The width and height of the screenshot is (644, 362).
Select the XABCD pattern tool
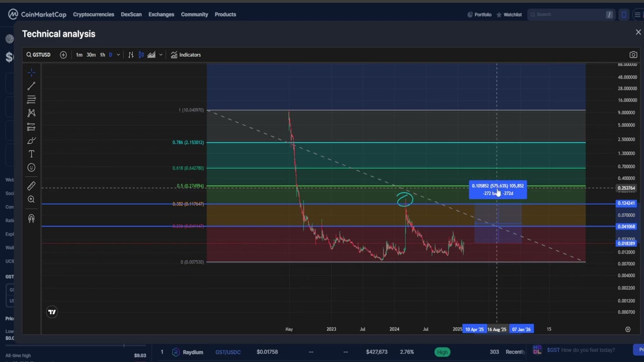click(x=31, y=113)
